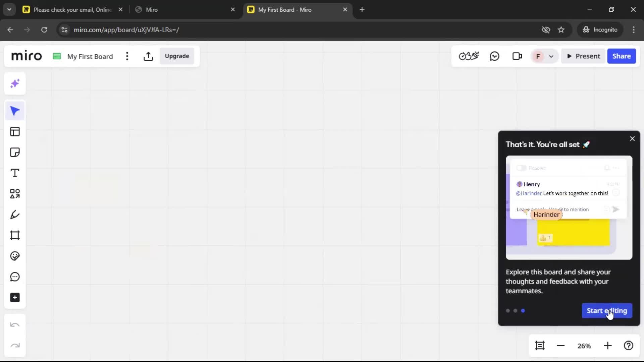Viewport: 644px width, 362px height.
Task: Open board options three-dot menu
Action: click(127, 56)
